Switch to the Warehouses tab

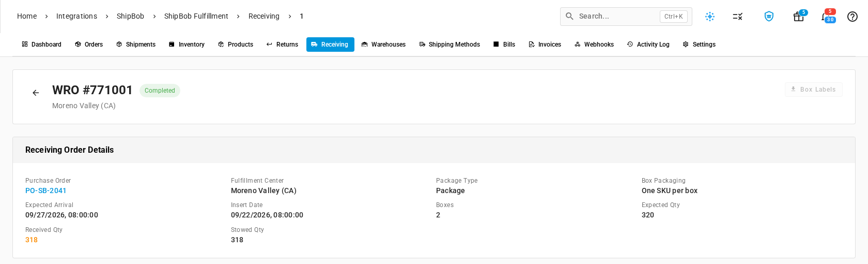click(383, 45)
